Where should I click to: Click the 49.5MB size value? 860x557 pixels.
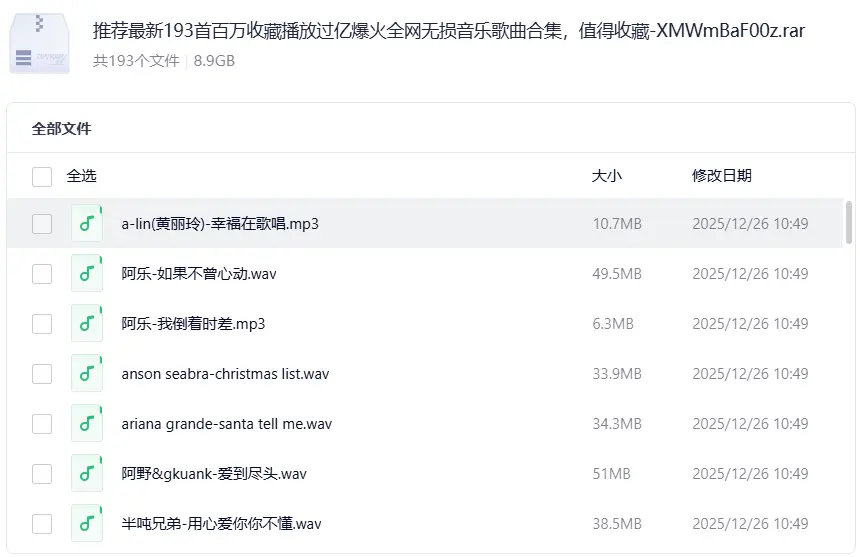coord(617,274)
